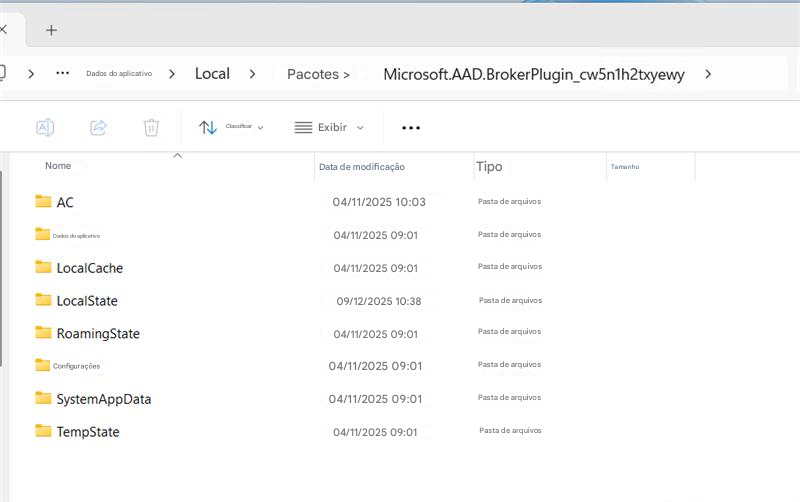
Task: Click the Delete trash icon
Action: 151,127
